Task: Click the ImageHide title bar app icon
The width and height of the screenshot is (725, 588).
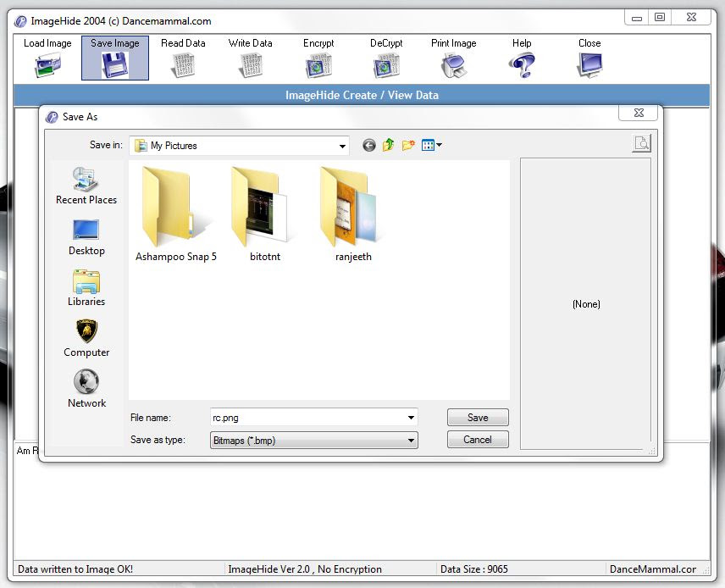Action: coord(19,21)
